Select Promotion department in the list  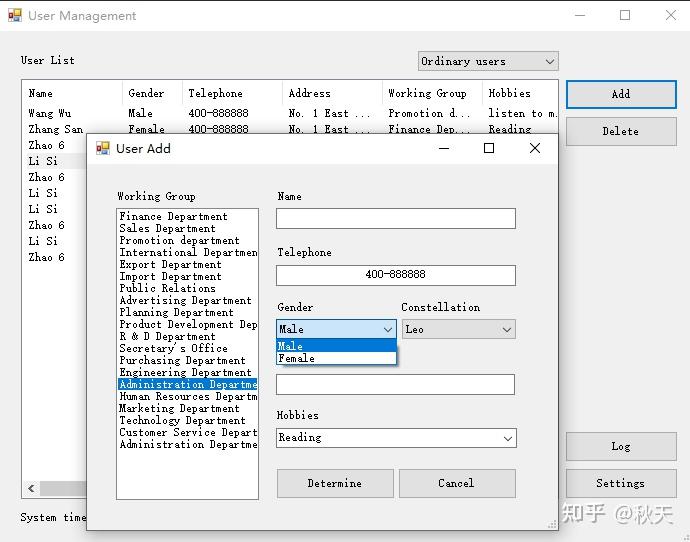187,241
